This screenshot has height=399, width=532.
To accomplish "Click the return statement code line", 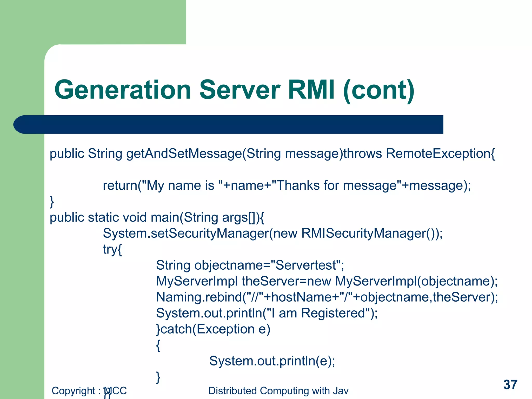I will 287,186.
